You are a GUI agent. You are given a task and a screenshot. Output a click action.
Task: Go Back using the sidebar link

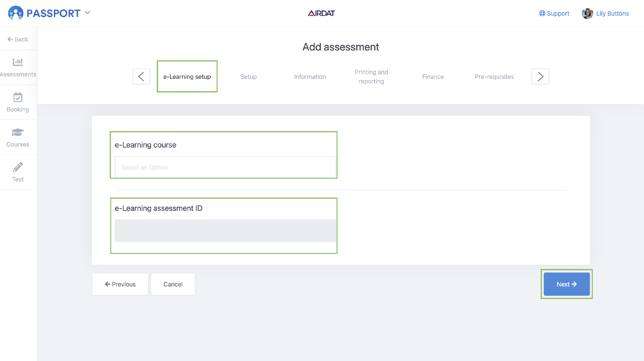(18, 39)
